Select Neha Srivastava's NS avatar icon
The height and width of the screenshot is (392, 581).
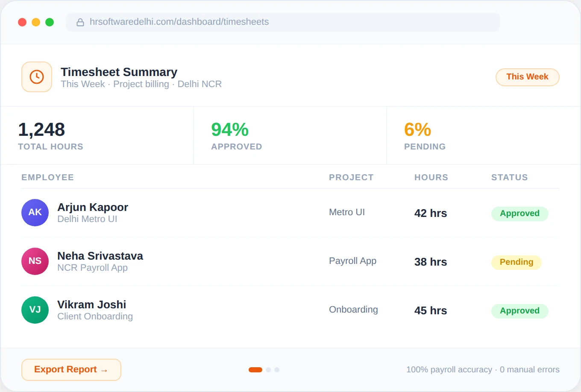pyautogui.click(x=35, y=261)
